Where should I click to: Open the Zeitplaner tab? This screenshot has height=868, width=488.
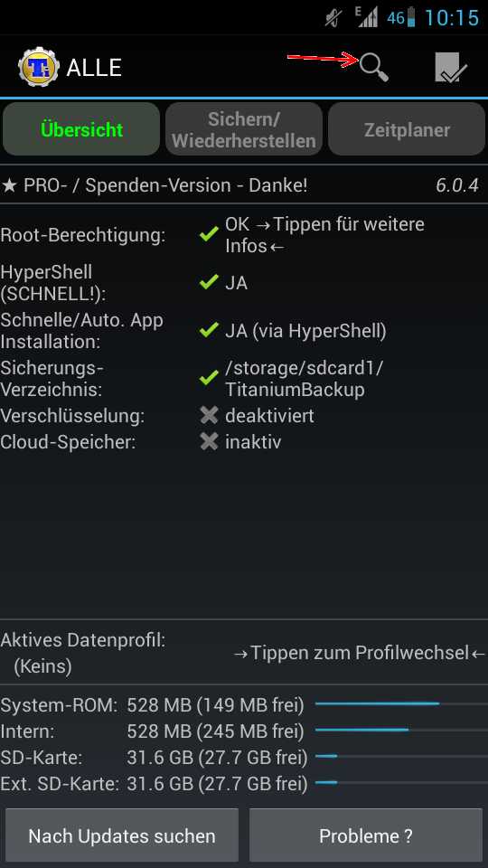[x=407, y=129]
